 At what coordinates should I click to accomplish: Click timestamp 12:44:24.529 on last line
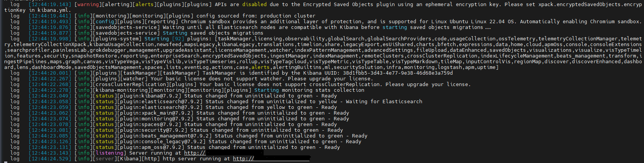50,159
